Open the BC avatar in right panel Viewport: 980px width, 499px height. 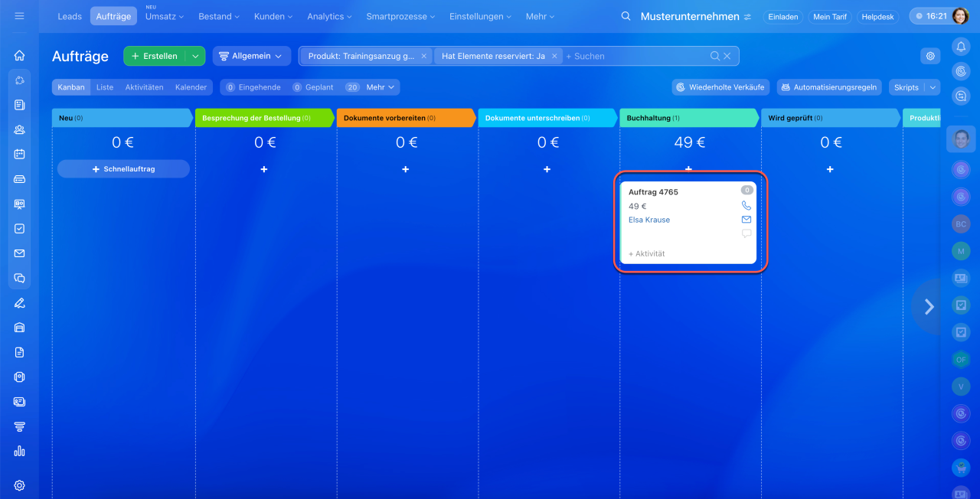[961, 223]
